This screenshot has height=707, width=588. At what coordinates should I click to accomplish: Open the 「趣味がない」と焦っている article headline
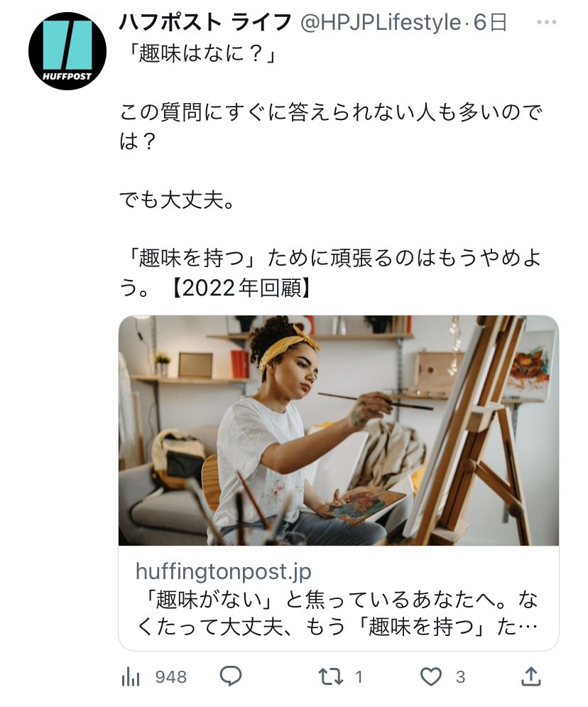click(x=337, y=613)
